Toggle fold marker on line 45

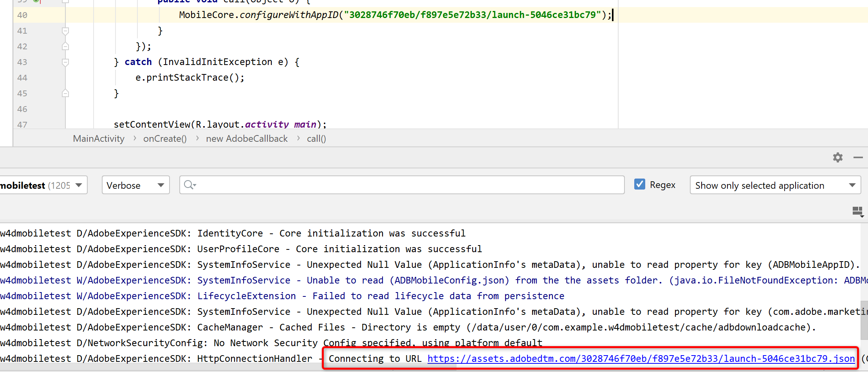[65, 93]
